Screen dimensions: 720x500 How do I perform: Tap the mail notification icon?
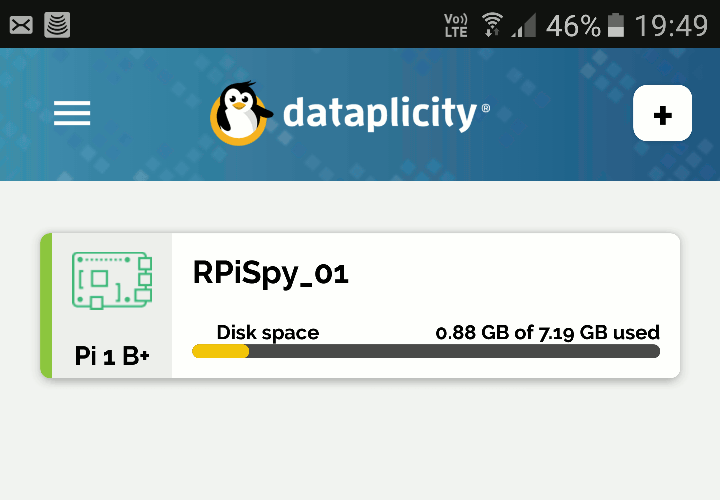coord(21,25)
